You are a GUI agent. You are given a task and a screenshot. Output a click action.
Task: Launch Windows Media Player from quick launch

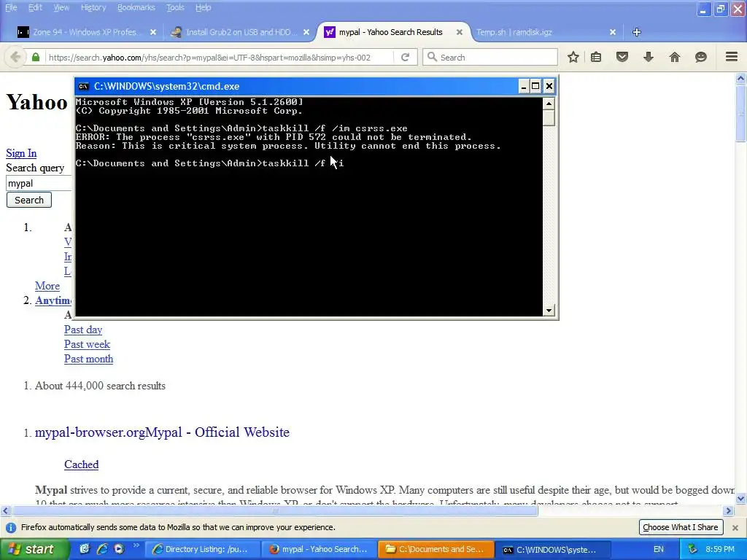pyautogui.click(x=119, y=549)
